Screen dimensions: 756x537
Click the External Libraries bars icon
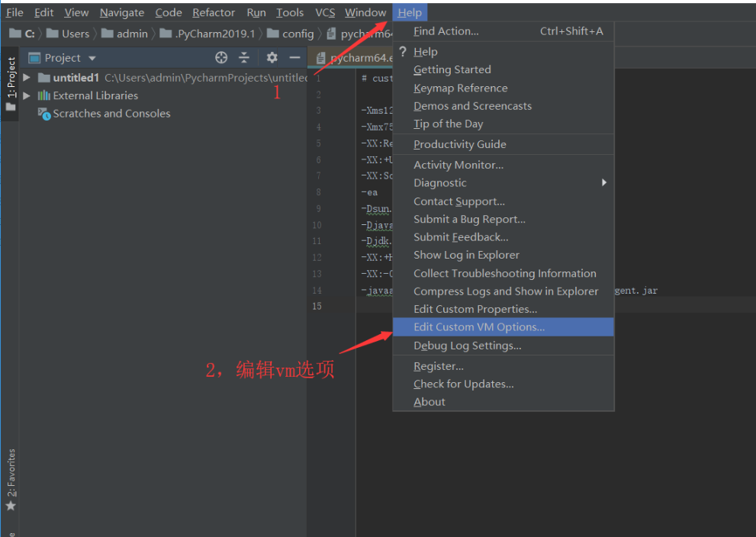pyautogui.click(x=44, y=95)
